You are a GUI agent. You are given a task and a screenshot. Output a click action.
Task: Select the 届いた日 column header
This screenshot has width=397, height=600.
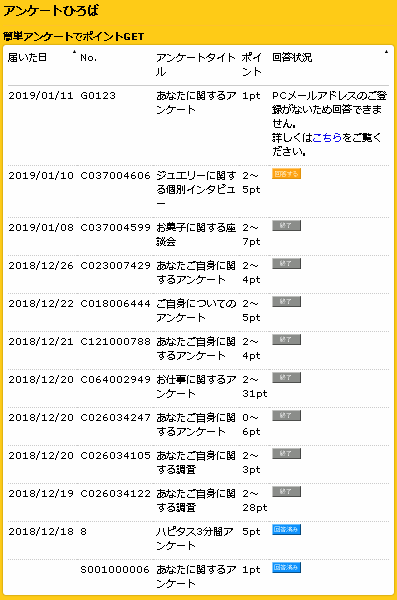tap(27, 57)
